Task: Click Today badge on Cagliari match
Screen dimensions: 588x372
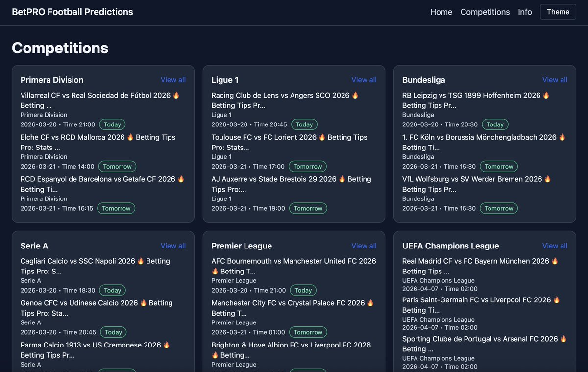Action: [x=112, y=290]
